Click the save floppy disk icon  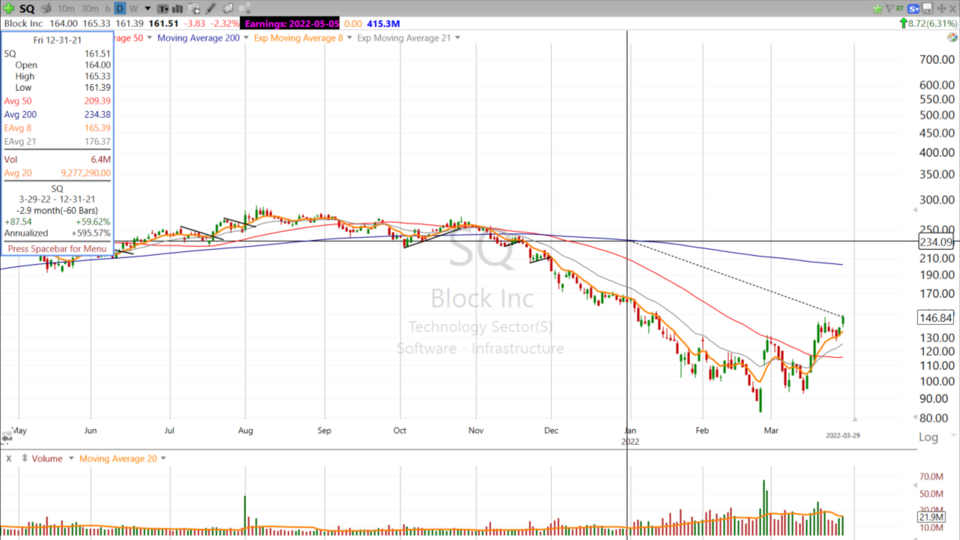pos(927,9)
